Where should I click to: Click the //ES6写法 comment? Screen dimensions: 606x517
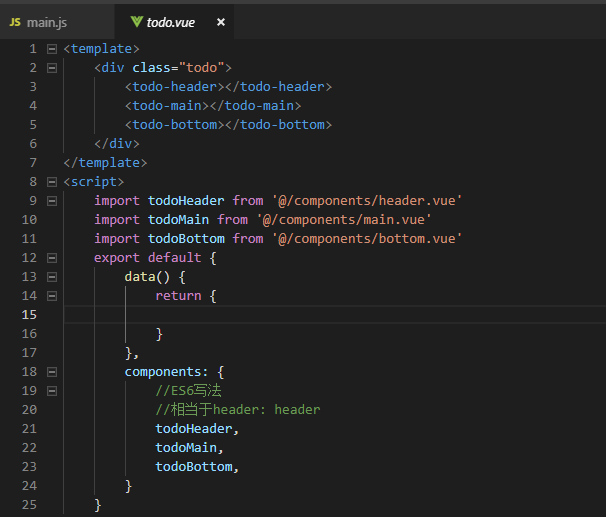[188, 391]
